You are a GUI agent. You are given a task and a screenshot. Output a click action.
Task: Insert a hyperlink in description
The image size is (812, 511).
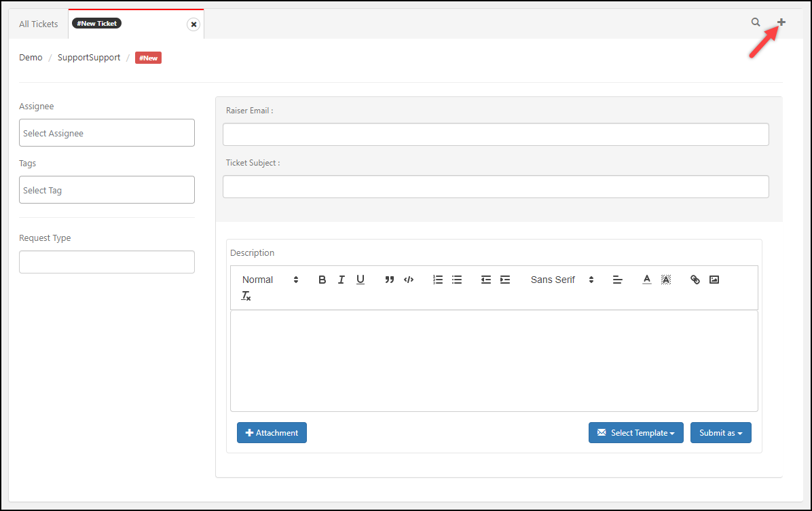(695, 280)
